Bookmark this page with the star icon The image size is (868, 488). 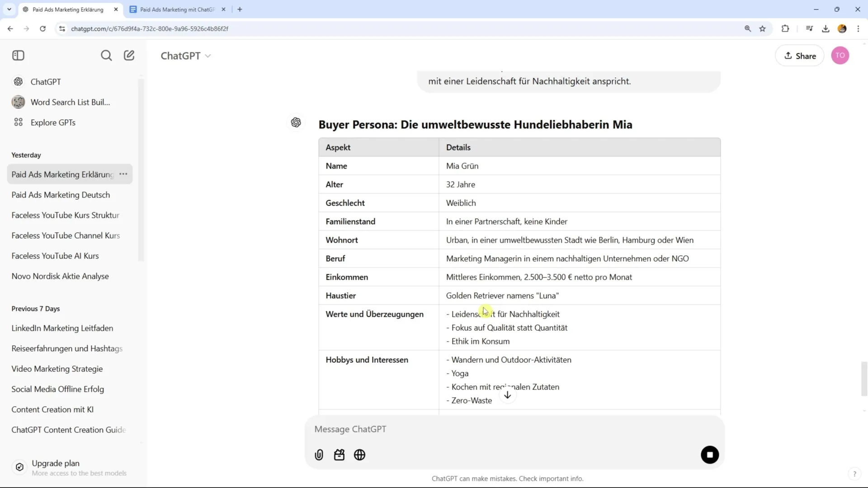[x=763, y=28]
